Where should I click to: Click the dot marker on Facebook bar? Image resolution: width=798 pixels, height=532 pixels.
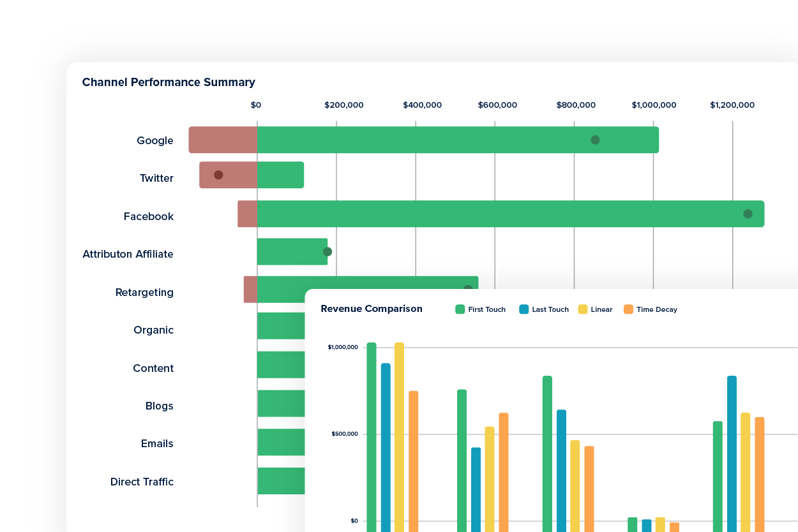(748, 214)
